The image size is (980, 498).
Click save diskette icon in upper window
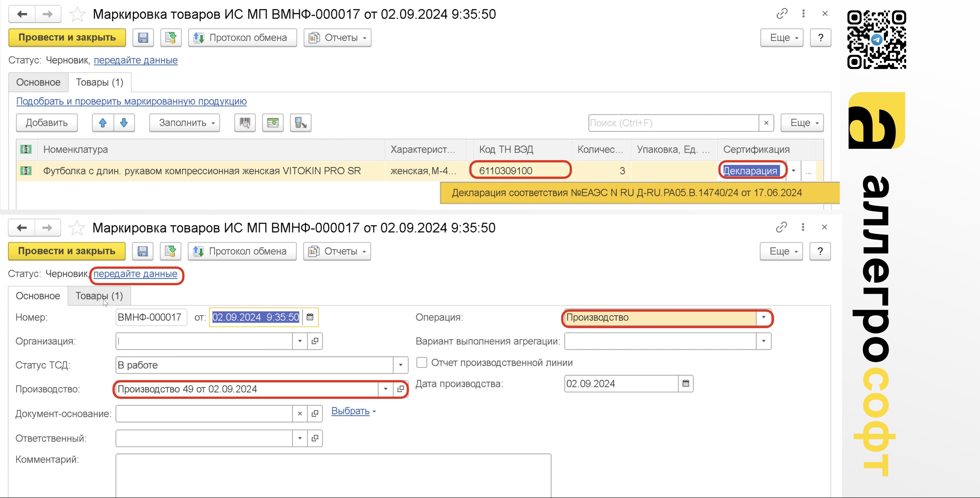(143, 38)
